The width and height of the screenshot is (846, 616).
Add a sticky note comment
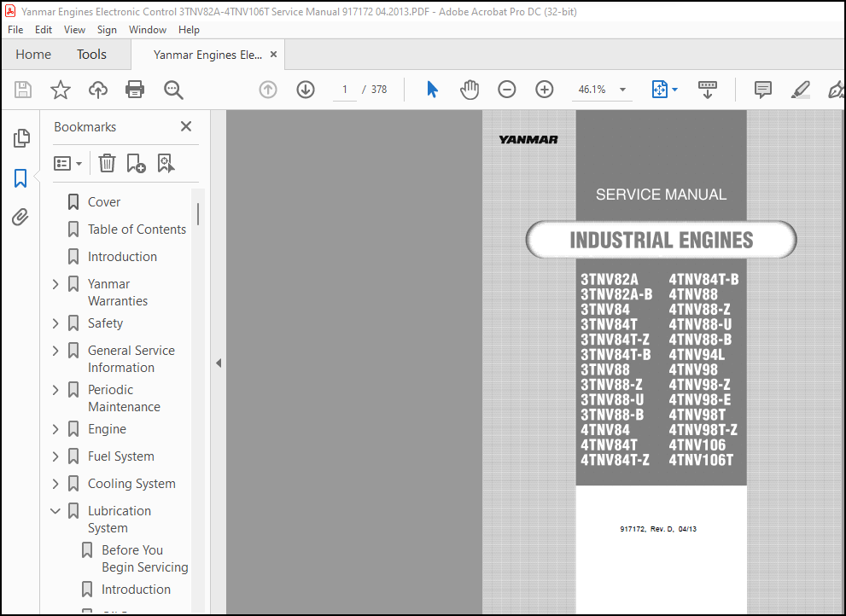click(763, 90)
